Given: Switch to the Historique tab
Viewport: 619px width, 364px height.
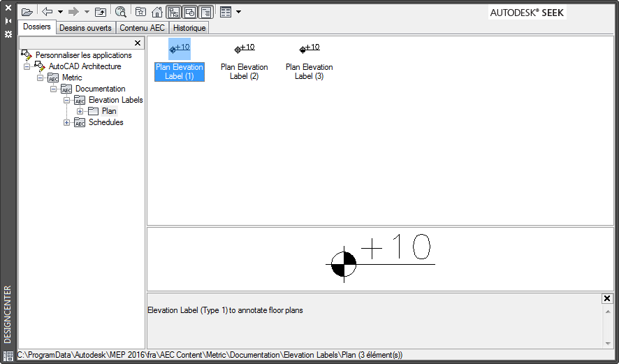Looking at the screenshot, I should click(189, 28).
